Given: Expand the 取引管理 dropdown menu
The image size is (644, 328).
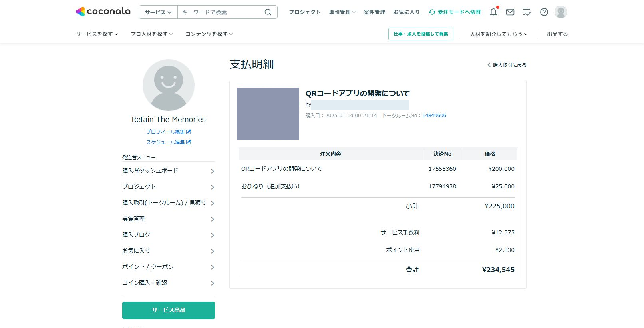Looking at the screenshot, I should pyautogui.click(x=342, y=12).
